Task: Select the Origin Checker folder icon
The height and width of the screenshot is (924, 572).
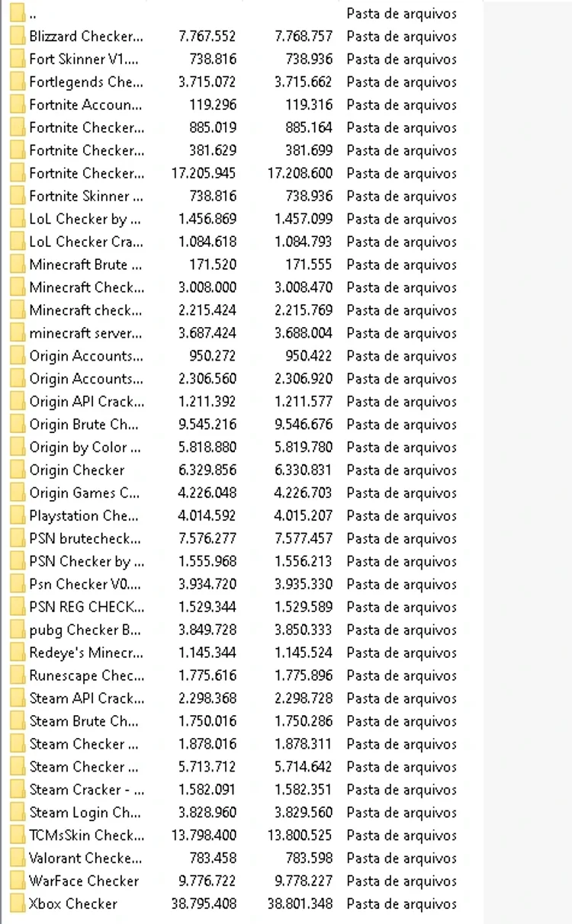Action: [18, 470]
